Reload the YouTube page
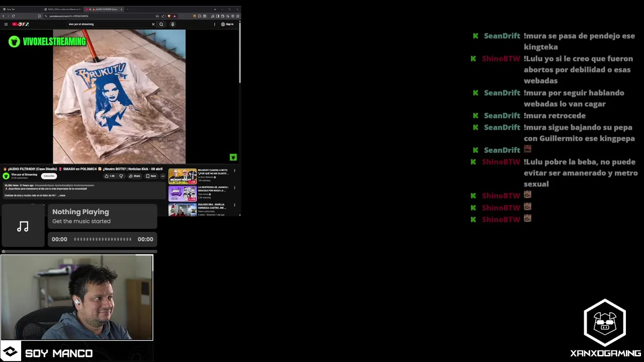Viewport: 644px width, 362px height. pos(13,16)
